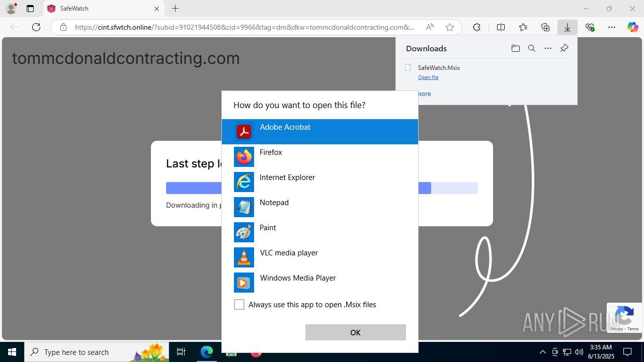Image resolution: width=644 pixels, height=362 pixels.
Task: Switch to Edge on the taskbar
Action: [207, 352]
